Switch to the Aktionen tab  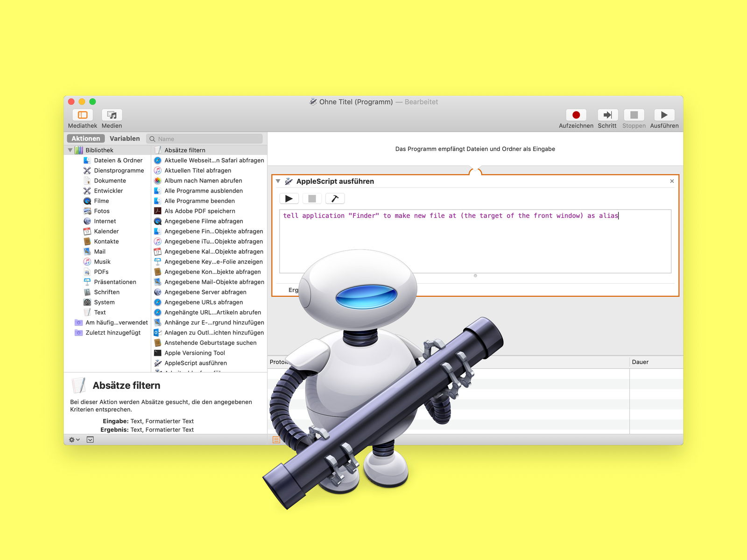coord(85,139)
